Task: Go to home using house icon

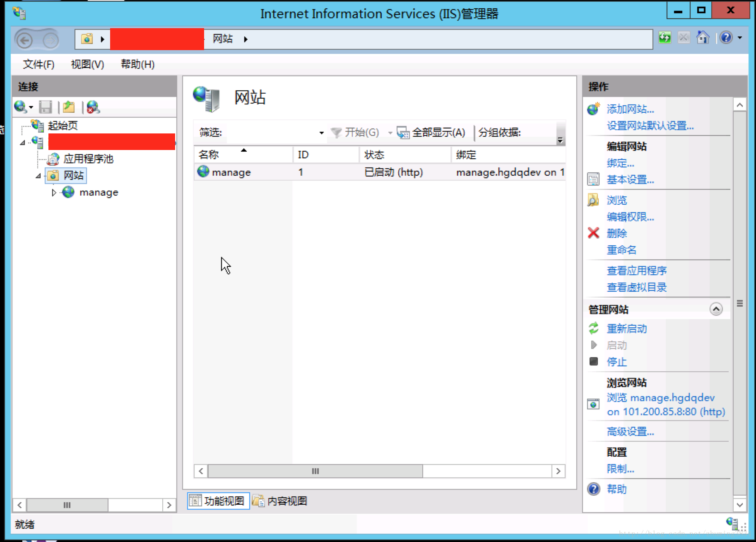Action: click(x=703, y=38)
